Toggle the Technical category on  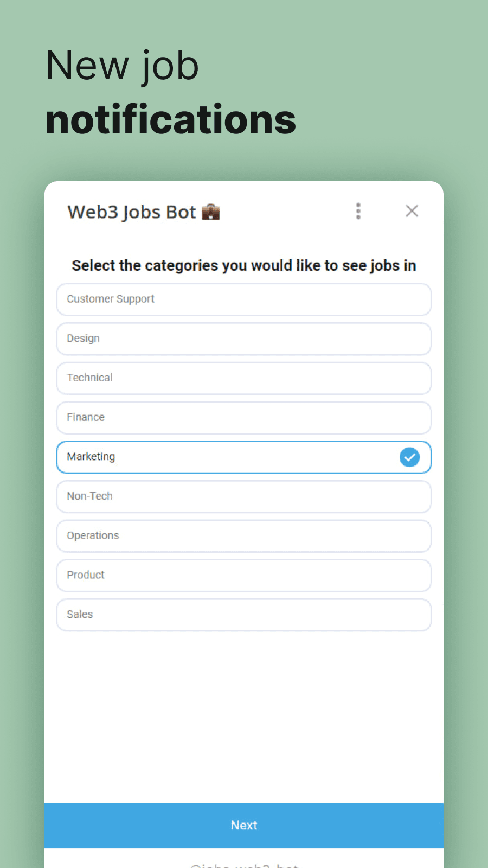(x=244, y=378)
